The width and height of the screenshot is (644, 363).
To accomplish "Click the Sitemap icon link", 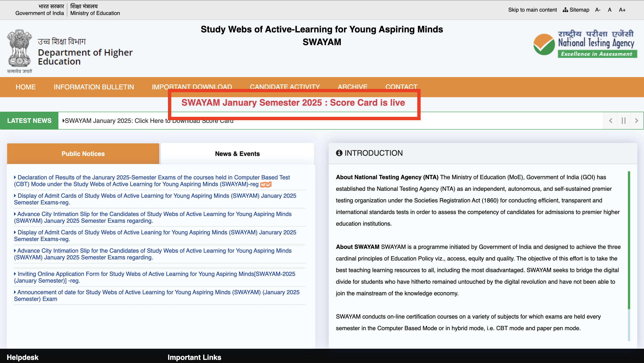I will pyautogui.click(x=576, y=10).
